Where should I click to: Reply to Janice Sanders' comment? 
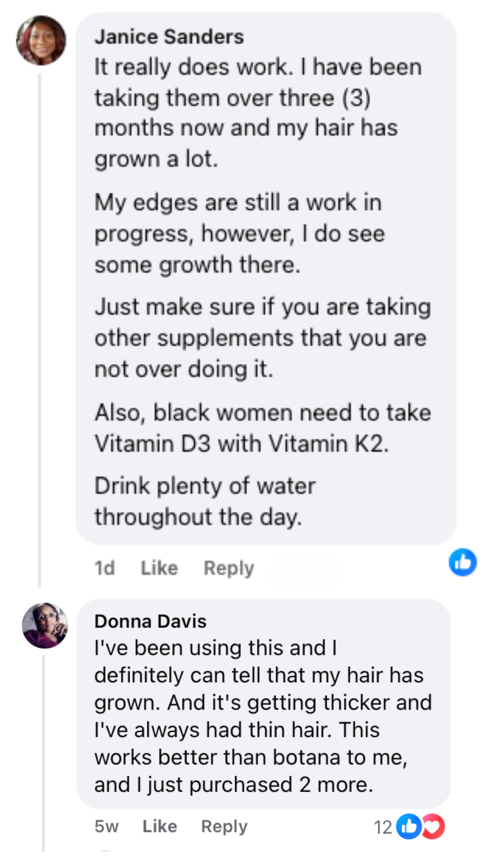(229, 568)
